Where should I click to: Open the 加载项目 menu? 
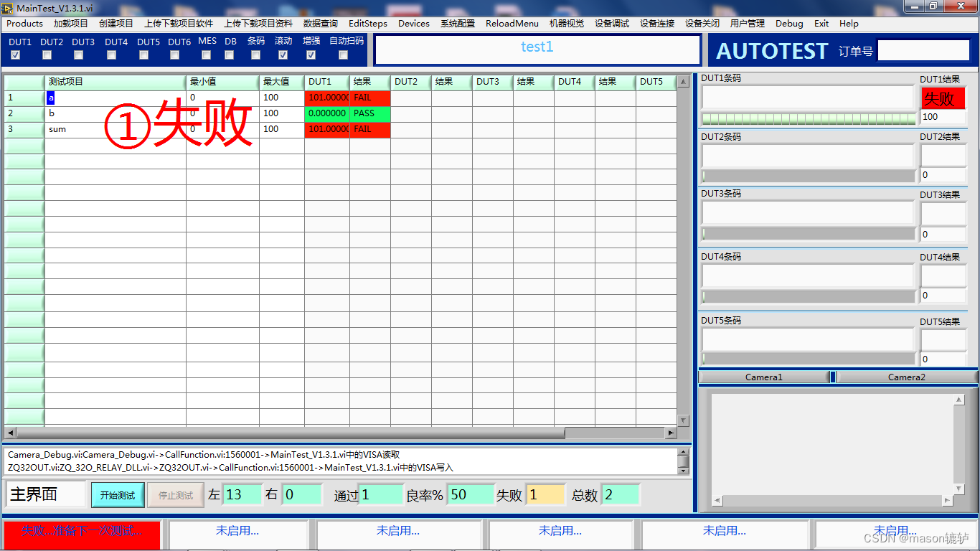tap(70, 23)
